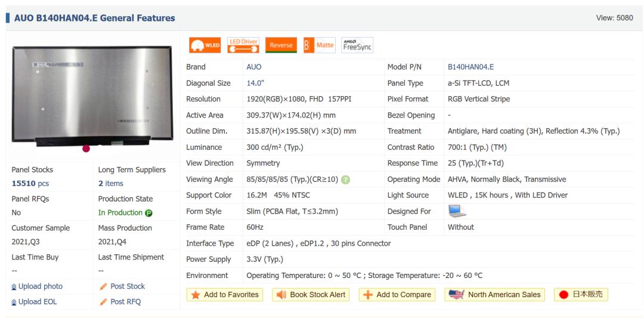Click the green In Production status icon

[x=148, y=213]
